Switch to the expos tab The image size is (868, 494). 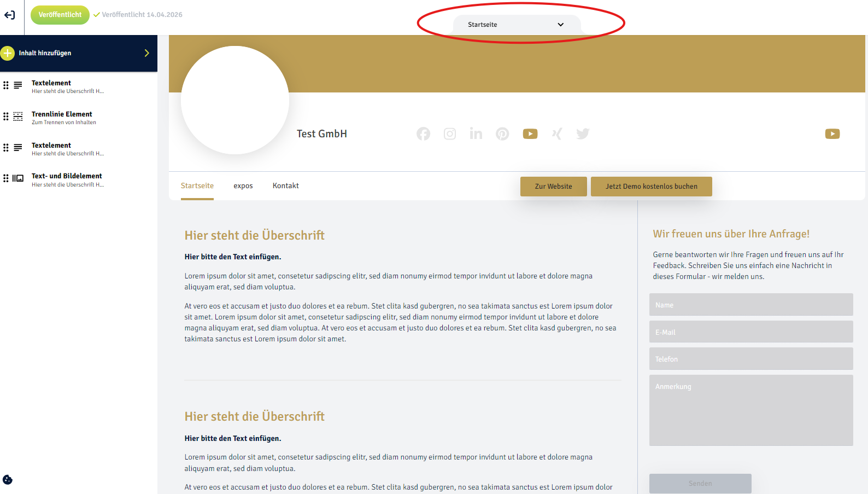[243, 186]
